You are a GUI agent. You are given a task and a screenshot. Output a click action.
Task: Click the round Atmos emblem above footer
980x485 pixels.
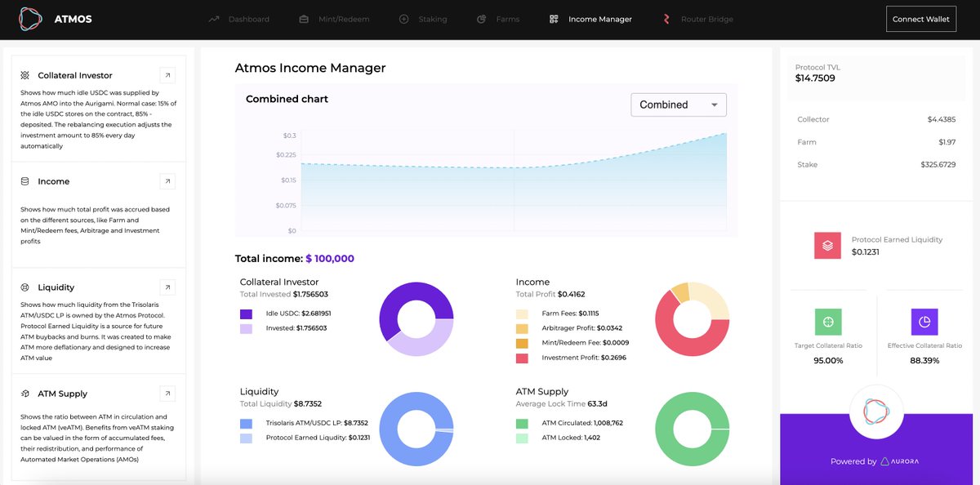pyautogui.click(x=875, y=412)
